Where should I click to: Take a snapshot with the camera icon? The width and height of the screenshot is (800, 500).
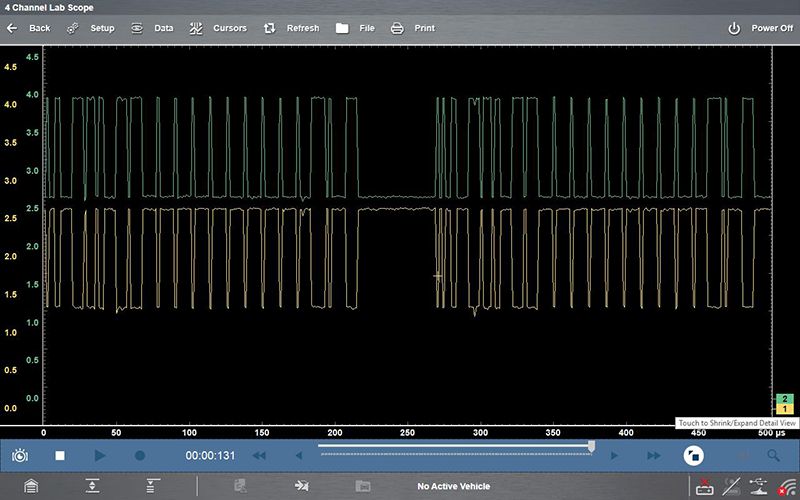tap(20, 456)
